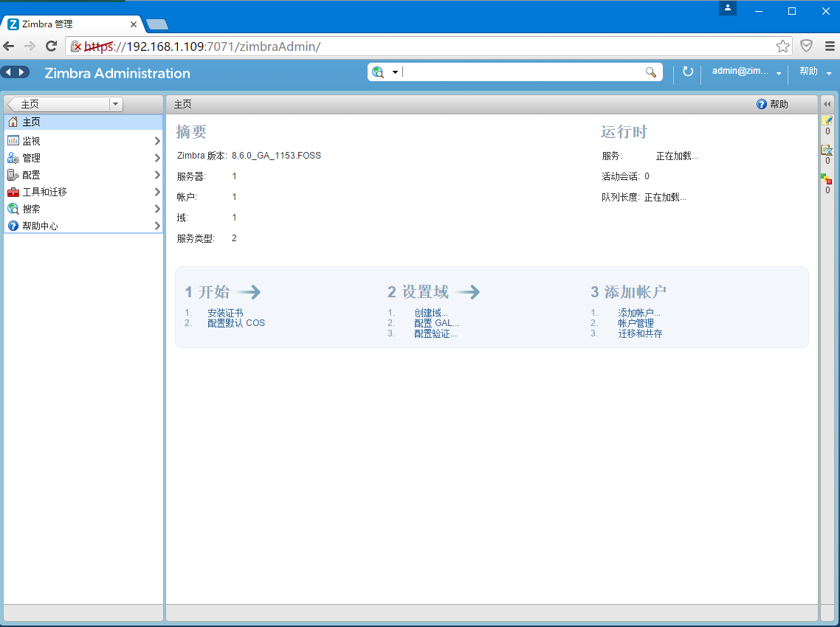
Task: Click the colored blocks status icon on right strip
Action: (827, 179)
